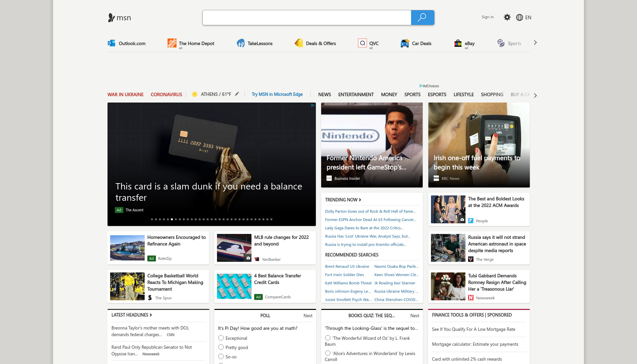Click the MSN search input field
Screen dimensions: 637x364
tap(307, 18)
